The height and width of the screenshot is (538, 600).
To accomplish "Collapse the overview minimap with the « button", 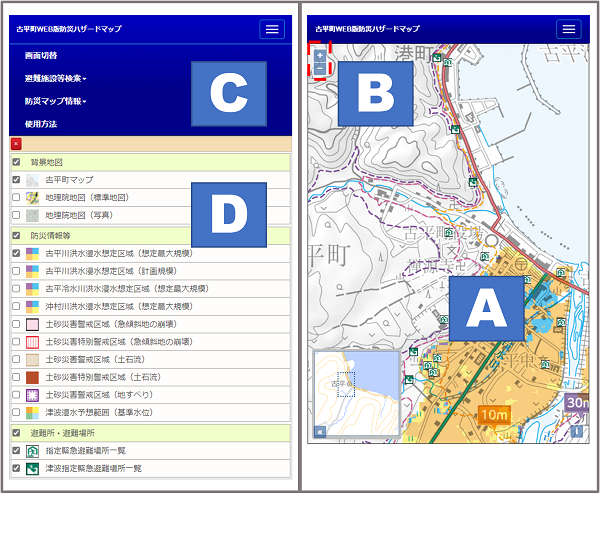I will pyautogui.click(x=320, y=432).
